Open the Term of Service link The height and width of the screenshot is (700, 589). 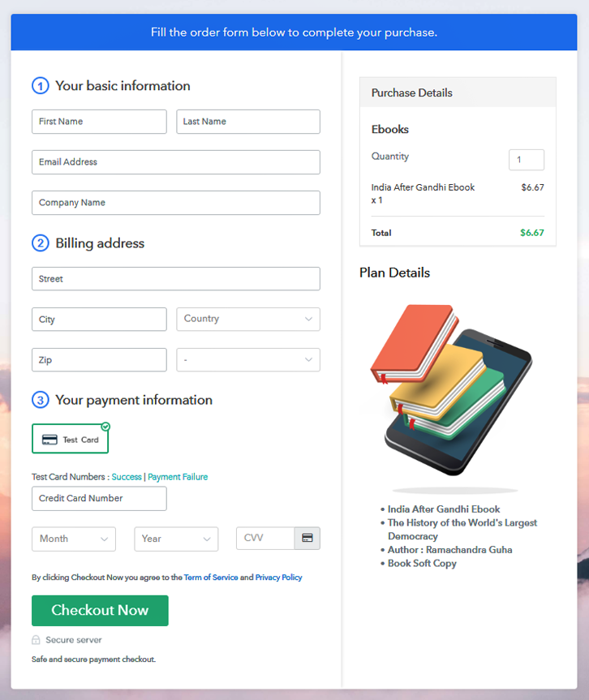[x=211, y=578]
